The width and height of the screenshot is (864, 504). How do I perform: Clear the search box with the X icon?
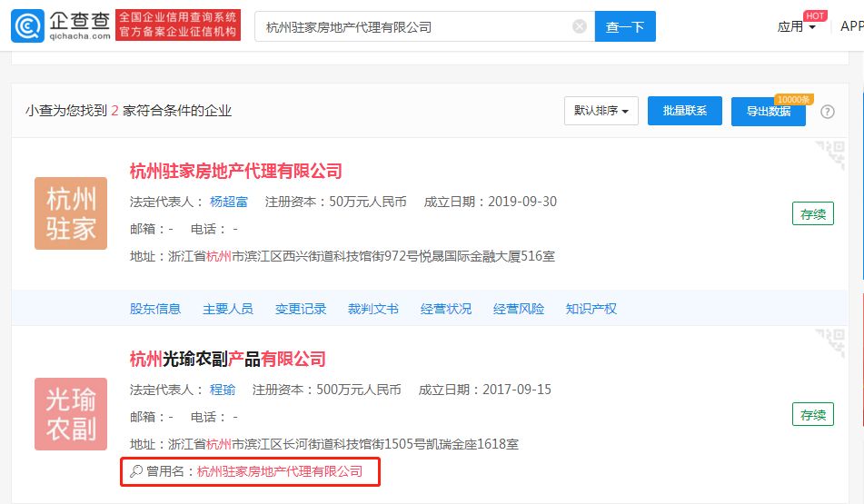[x=579, y=26]
